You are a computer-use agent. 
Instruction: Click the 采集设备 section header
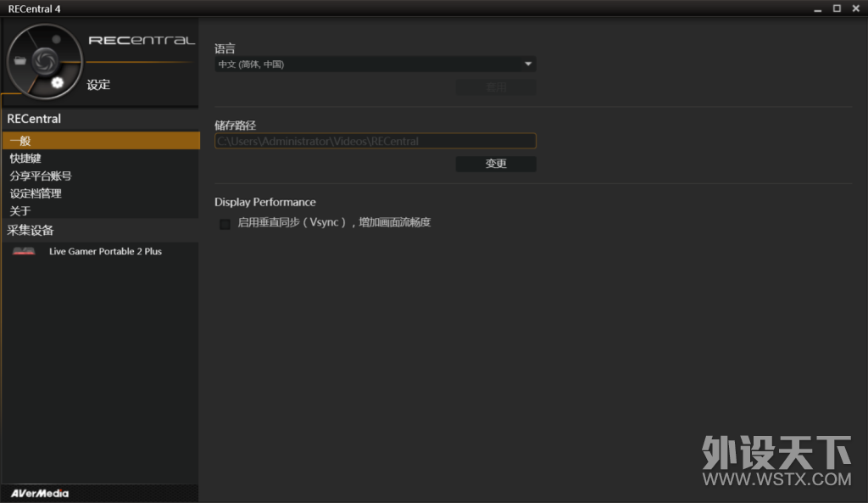(31, 231)
